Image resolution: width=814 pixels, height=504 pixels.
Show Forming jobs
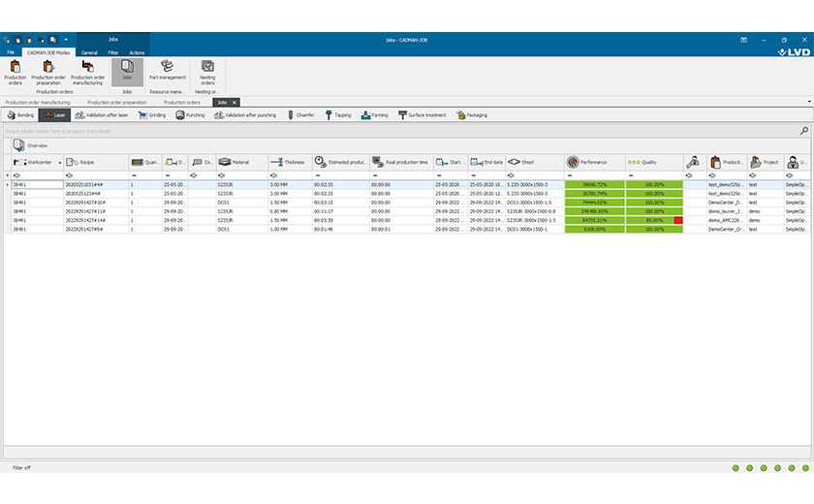pos(375,115)
